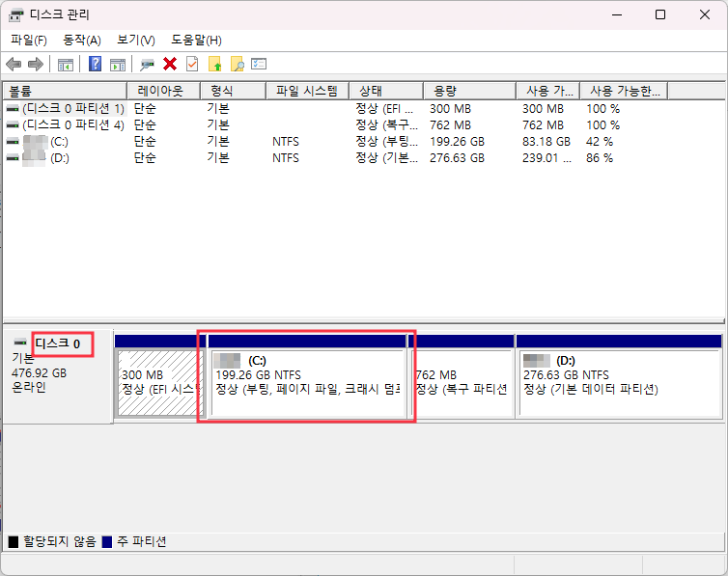
Task: Open Properties with the checkmark sheet icon
Action: [192, 64]
